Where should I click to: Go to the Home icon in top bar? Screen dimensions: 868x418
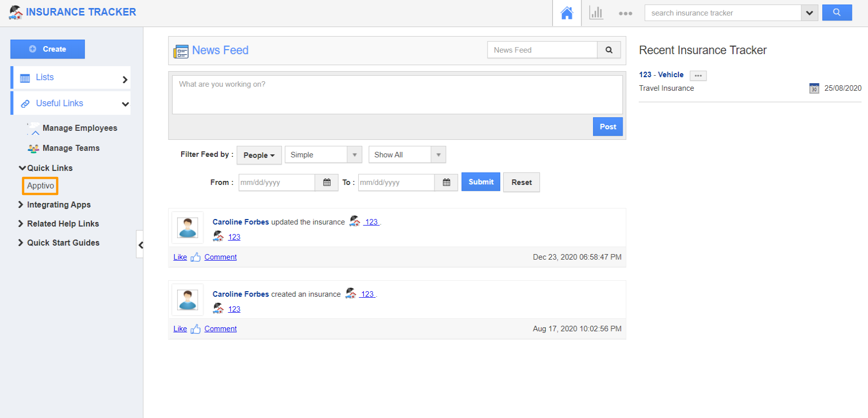click(x=566, y=13)
